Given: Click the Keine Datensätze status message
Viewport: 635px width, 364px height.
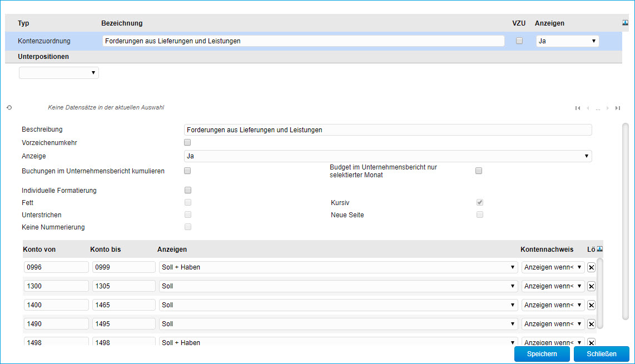Looking at the screenshot, I should tap(106, 107).
